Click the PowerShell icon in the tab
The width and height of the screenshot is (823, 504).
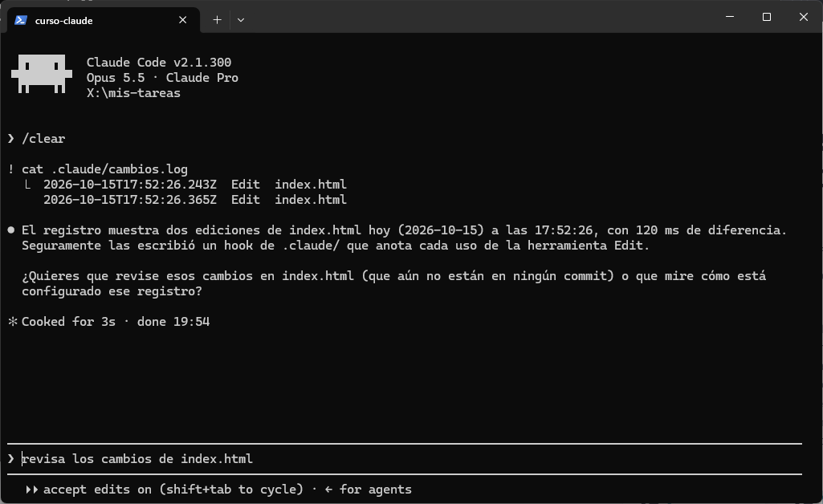pyautogui.click(x=21, y=20)
